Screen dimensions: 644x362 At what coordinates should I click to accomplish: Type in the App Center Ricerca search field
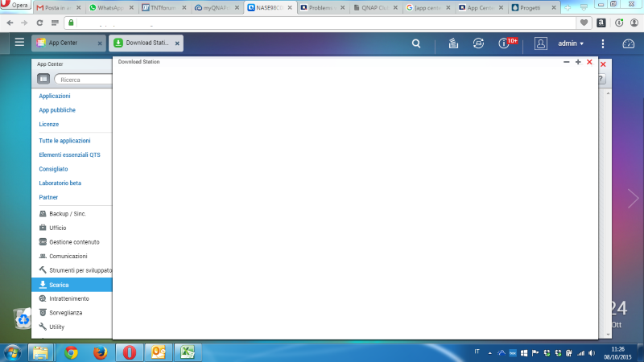coord(84,80)
